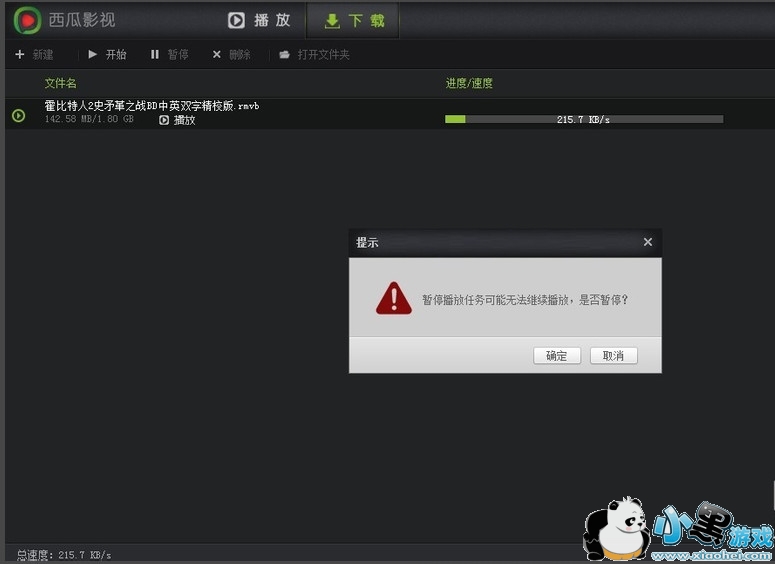Click the 开始 toolbar button
775x564 pixels.
[107, 54]
